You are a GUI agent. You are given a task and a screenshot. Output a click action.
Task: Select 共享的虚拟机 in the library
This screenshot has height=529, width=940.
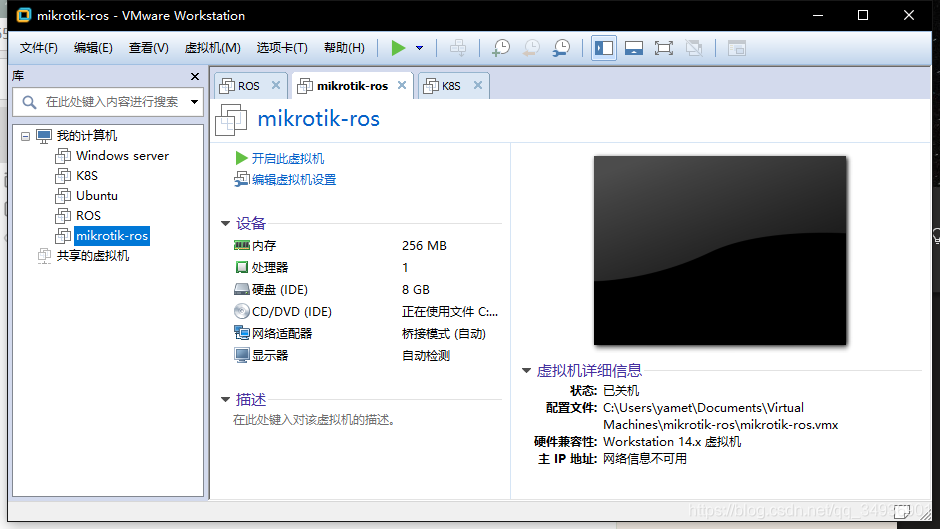(93, 256)
